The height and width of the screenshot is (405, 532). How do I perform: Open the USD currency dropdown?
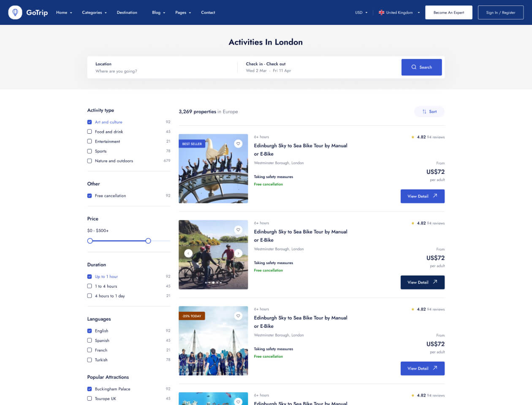361,13
